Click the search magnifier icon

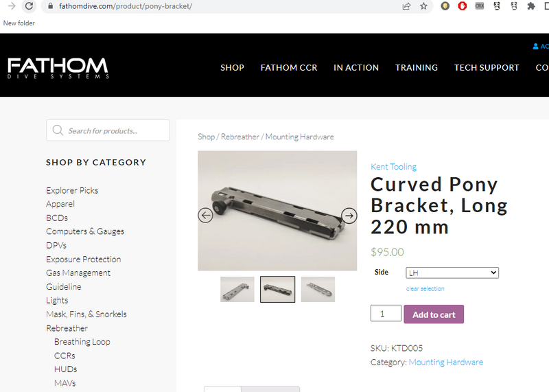(x=58, y=130)
